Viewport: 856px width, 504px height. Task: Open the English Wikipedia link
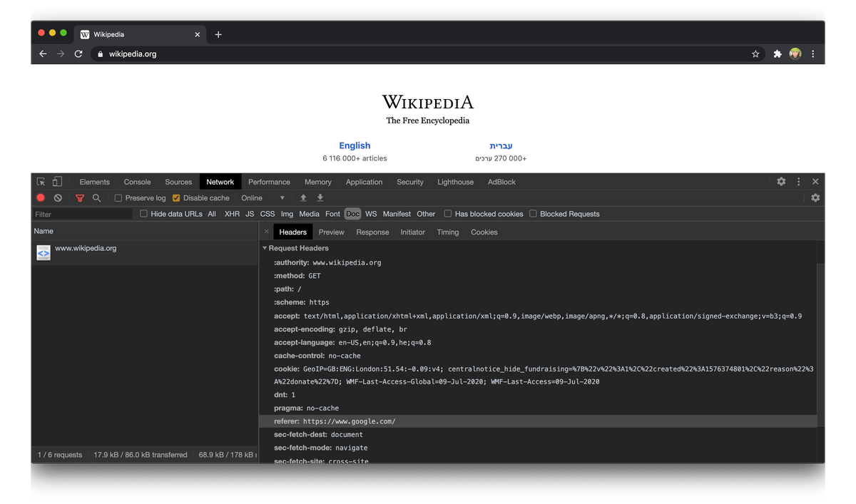[x=355, y=145]
